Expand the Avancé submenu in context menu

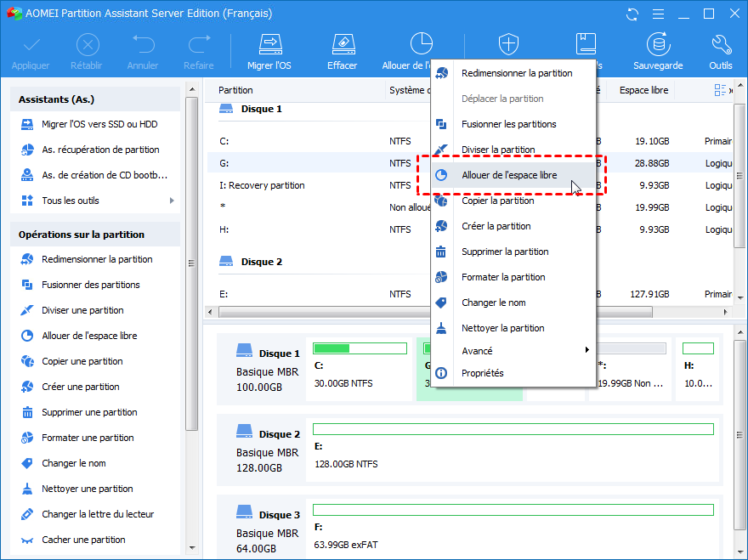coord(513,351)
